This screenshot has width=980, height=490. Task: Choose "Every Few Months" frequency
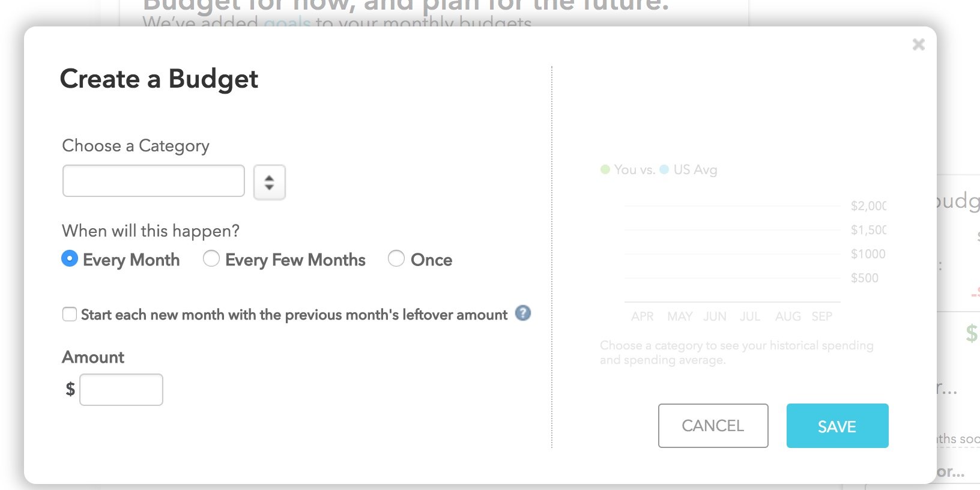(211, 259)
